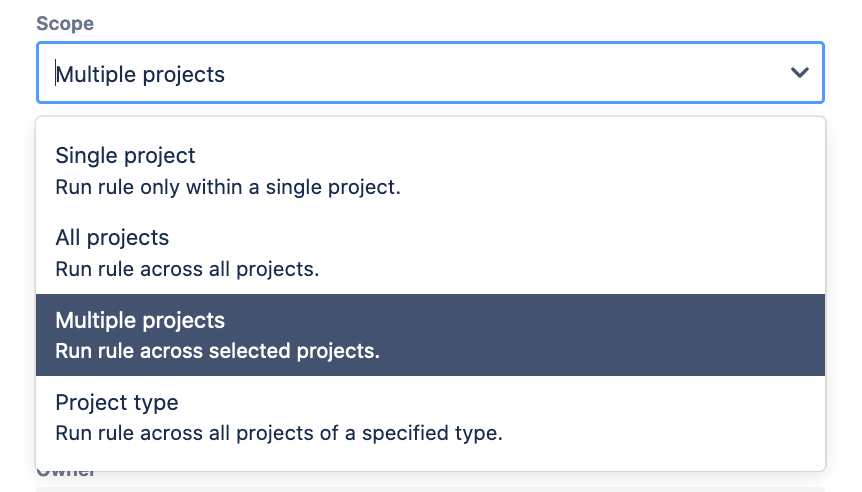
Task: Click 'Run rule only within a single project' text
Action: (x=227, y=187)
